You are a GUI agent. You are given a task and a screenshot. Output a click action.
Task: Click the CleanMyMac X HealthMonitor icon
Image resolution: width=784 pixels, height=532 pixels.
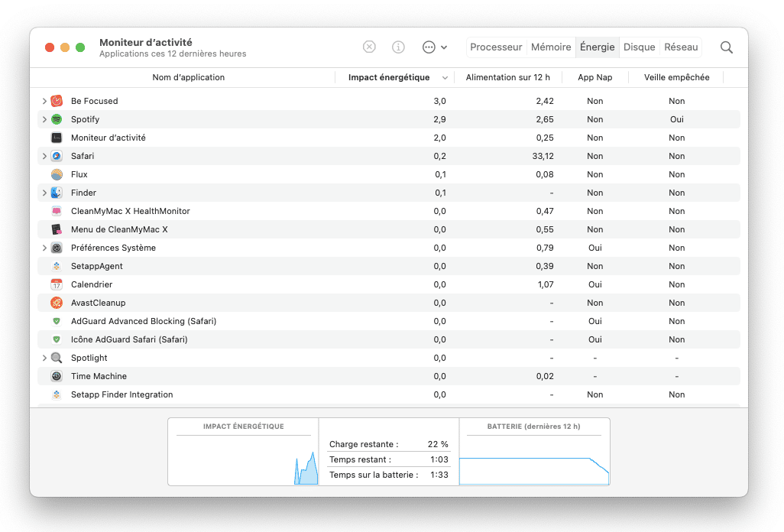(57, 211)
